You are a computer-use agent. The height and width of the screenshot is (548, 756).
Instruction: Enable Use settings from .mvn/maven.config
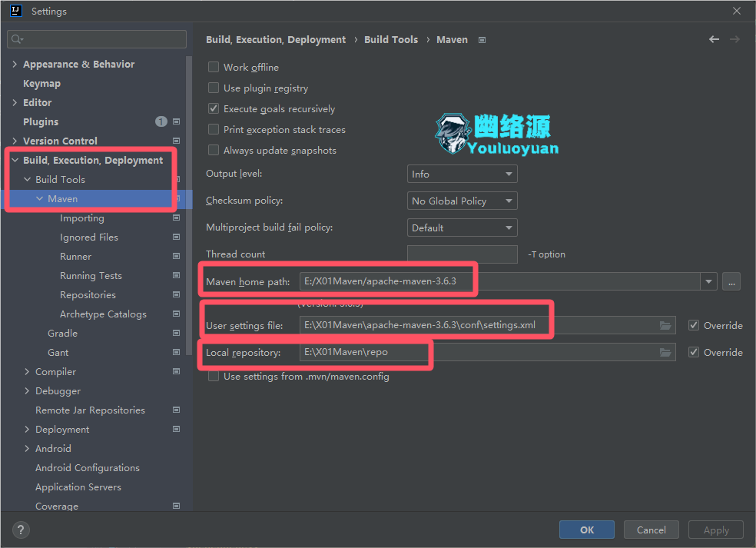coord(213,377)
